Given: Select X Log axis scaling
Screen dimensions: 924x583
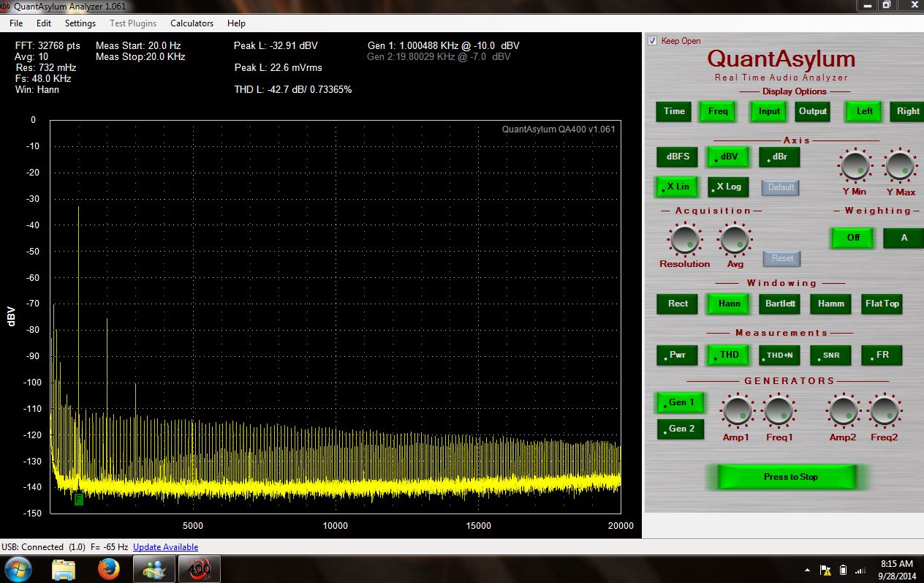Looking at the screenshot, I should [x=728, y=187].
